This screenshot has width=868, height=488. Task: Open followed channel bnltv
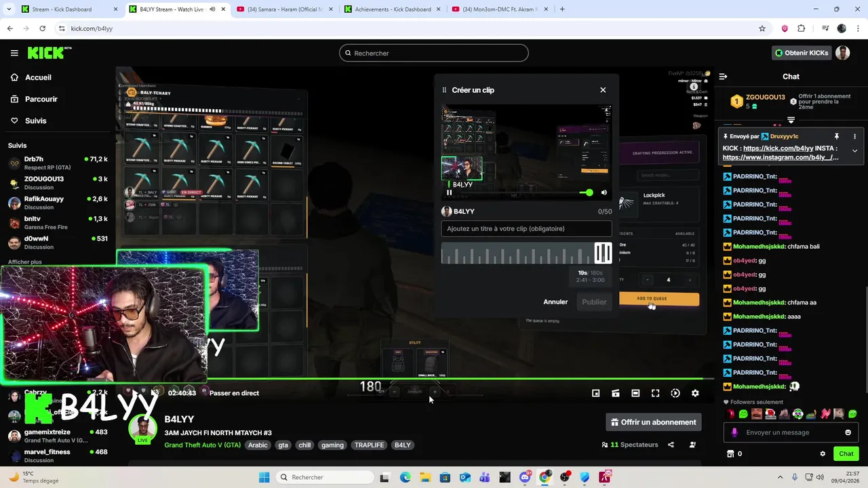58,223
